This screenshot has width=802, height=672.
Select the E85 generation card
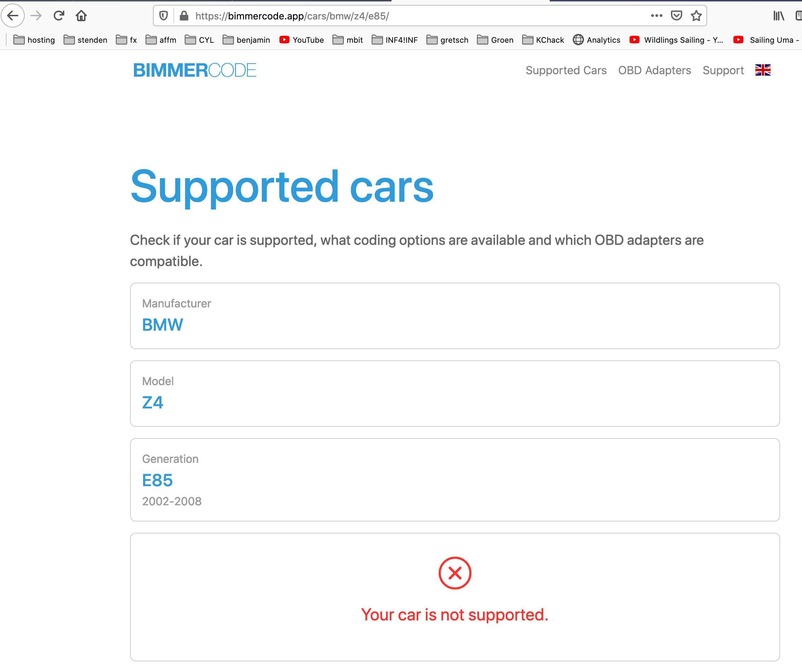tap(454, 480)
